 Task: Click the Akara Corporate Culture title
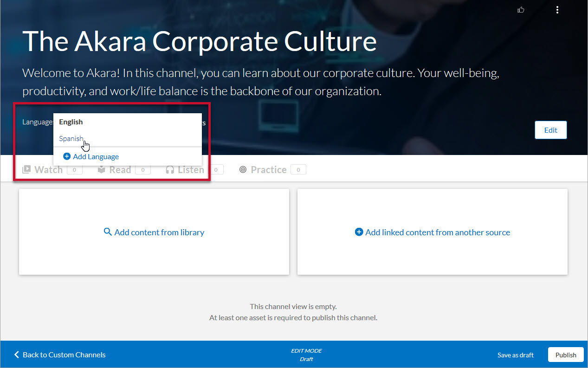[200, 41]
